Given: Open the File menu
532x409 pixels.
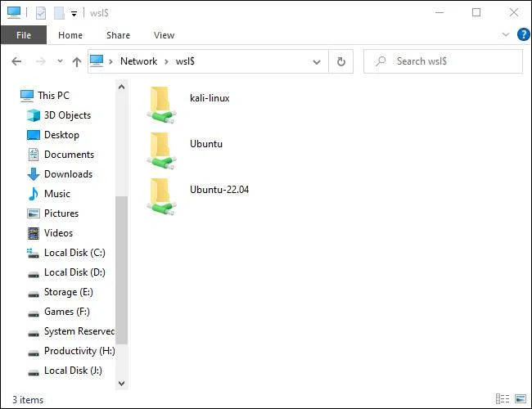Looking at the screenshot, I should (24, 35).
